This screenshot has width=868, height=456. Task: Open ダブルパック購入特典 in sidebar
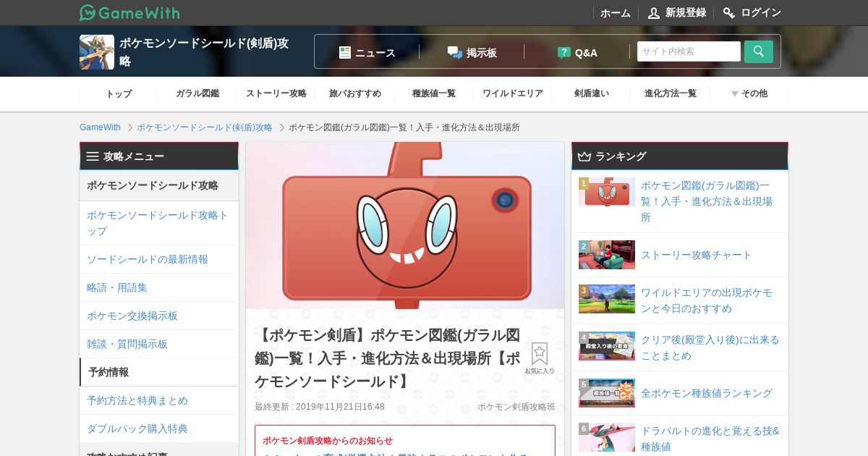pos(159,428)
